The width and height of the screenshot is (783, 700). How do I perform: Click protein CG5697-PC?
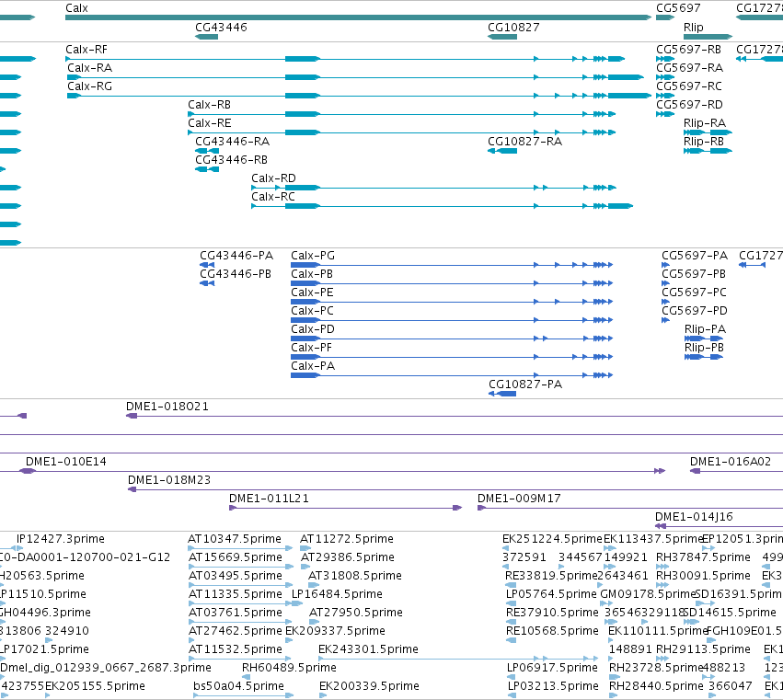[x=694, y=293]
